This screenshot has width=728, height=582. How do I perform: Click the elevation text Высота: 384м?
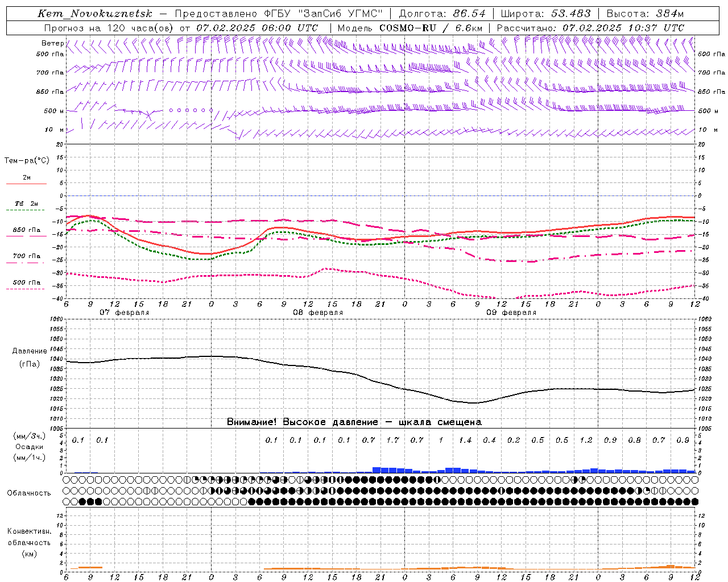(x=645, y=14)
